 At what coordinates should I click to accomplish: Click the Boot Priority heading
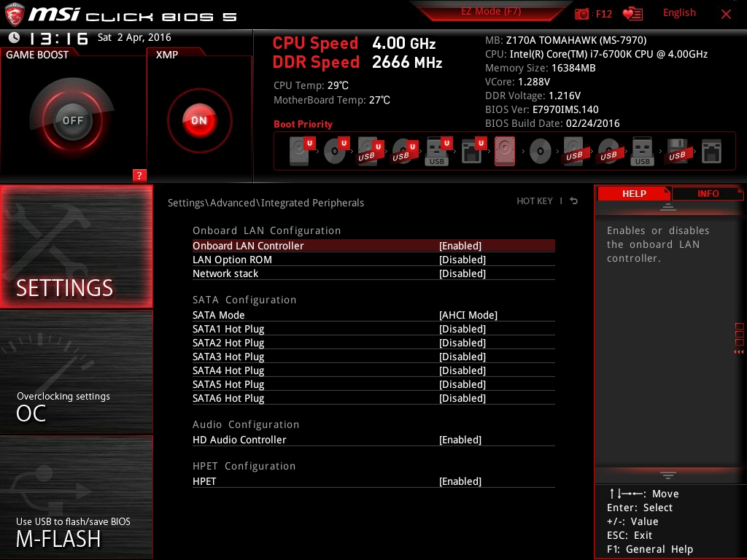tap(303, 124)
